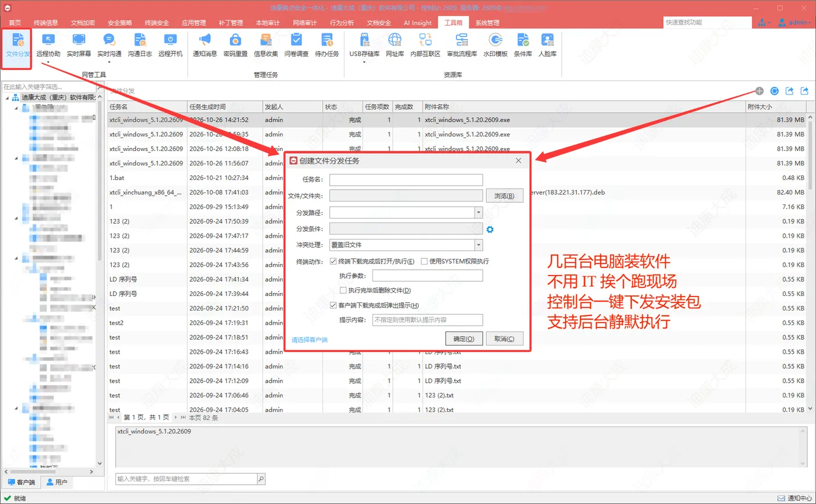
Task: Click the 请选择客户端 link
Action: pyautogui.click(x=309, y=340)
